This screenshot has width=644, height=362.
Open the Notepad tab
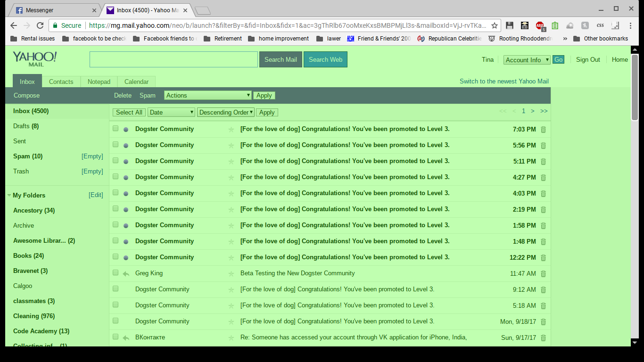(x=99, y=82)
